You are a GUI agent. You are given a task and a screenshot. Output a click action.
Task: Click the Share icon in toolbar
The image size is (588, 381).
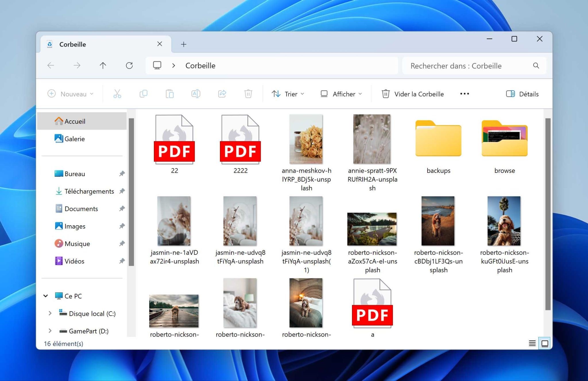(222, 94)
